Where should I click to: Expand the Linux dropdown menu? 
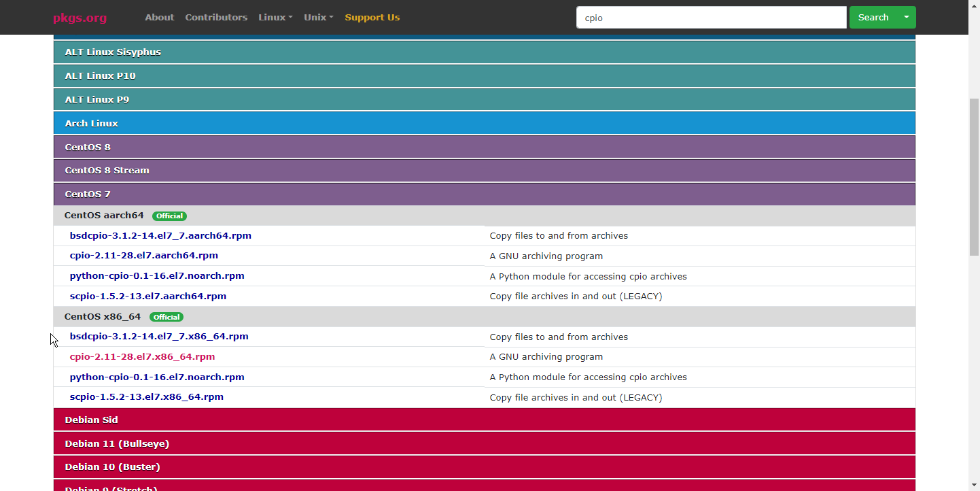click(275, 18)
